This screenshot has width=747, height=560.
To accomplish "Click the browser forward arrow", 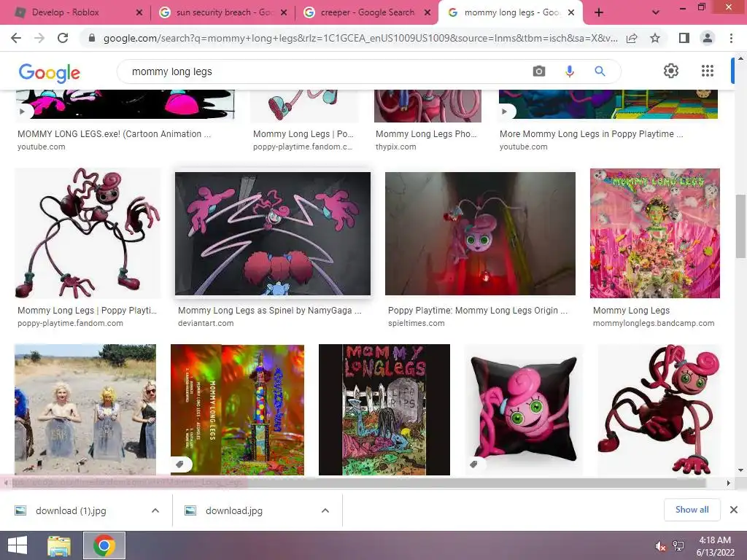I will pyautogui.click(x=39, y=38).
